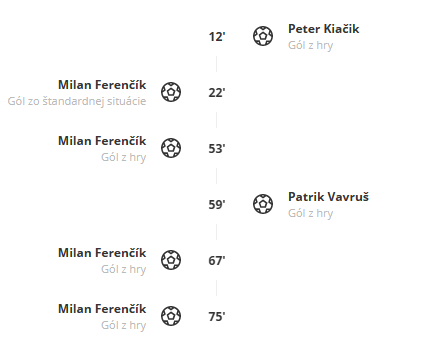Click the 12' timeline minute marker

point(217,37)
